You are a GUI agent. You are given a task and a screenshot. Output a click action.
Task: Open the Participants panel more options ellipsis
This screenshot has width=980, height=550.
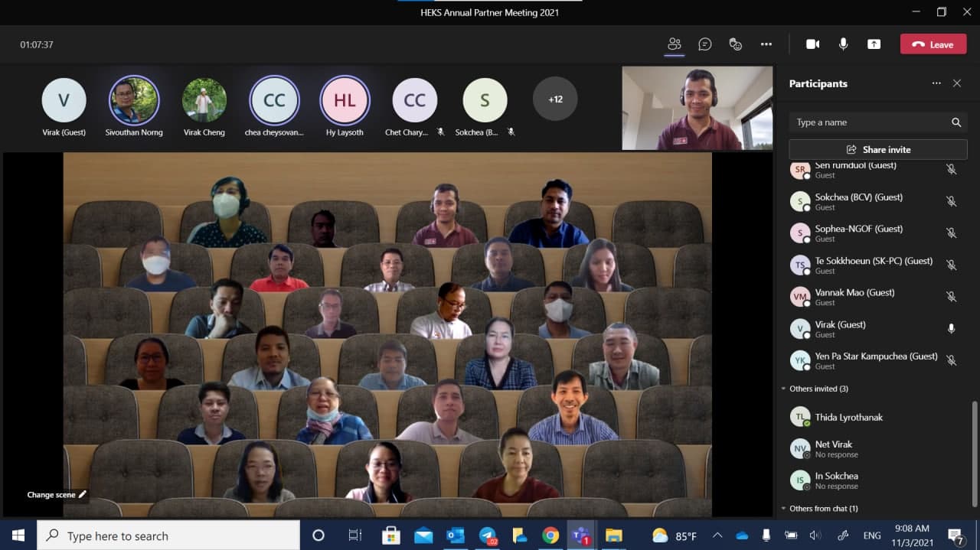tap(936, 83)
